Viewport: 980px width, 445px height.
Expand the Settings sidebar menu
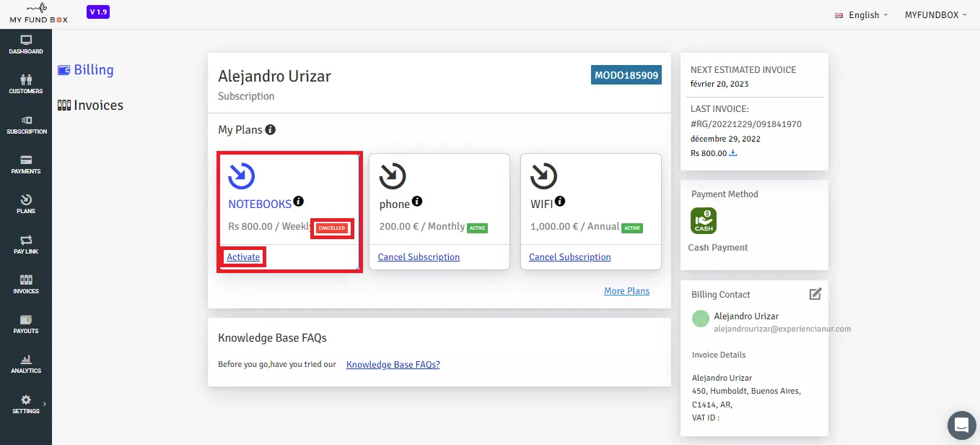[x=26, y=404]
